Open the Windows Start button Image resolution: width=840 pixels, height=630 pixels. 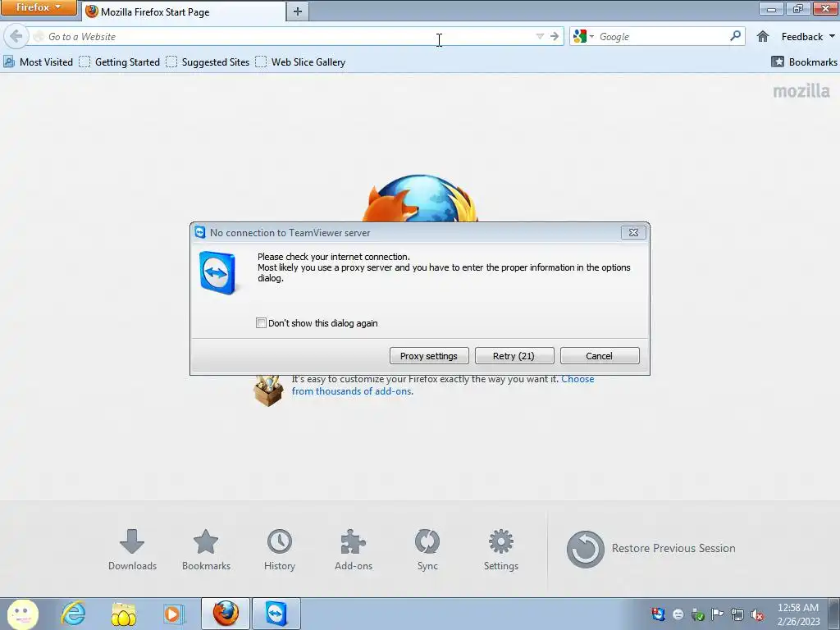pyautogui.click(x=22, y=614)
